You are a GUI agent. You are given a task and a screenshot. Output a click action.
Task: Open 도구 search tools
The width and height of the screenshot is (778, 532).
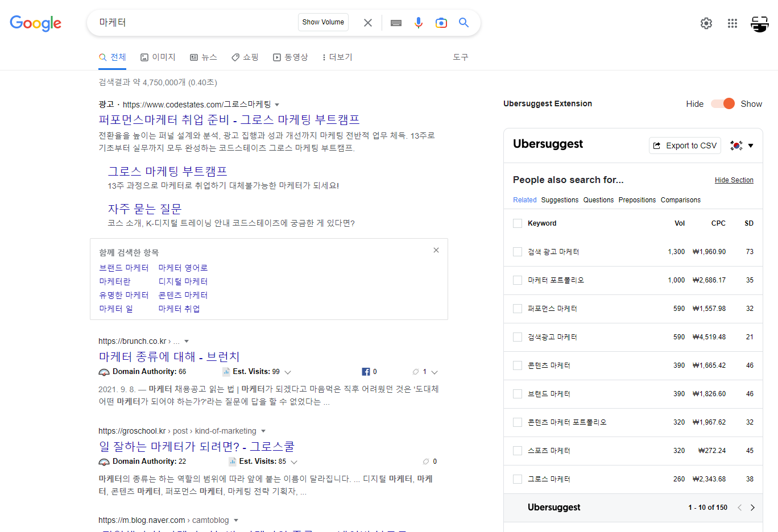click(461, 57)
